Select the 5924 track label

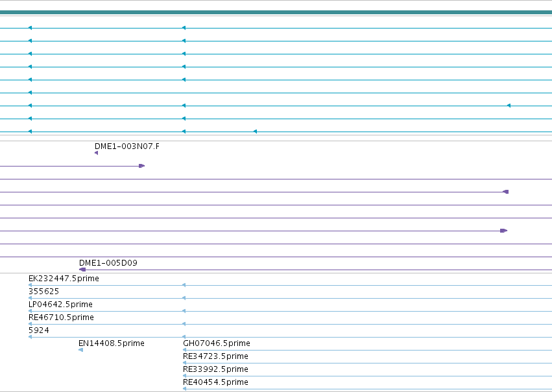coord(39,330)
